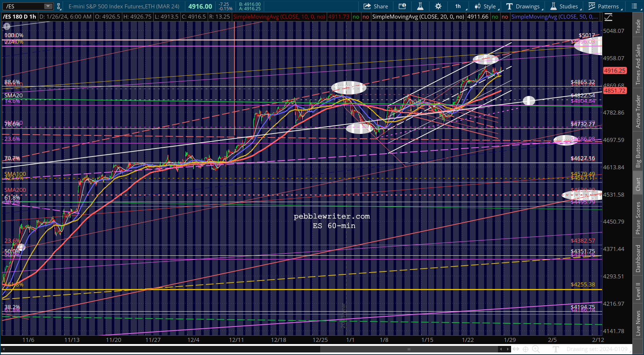
Task: Open the Phase Scores side tab
Action: coord(638,218)
